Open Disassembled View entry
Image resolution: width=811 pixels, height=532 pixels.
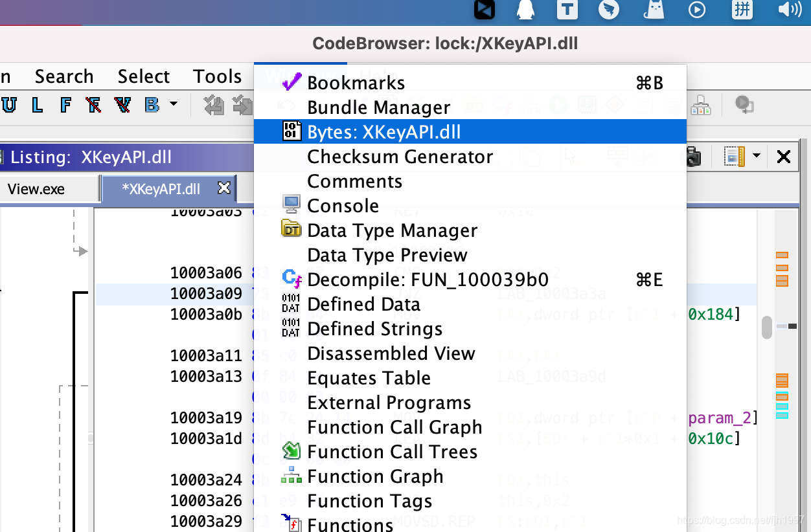pos(470,353)
